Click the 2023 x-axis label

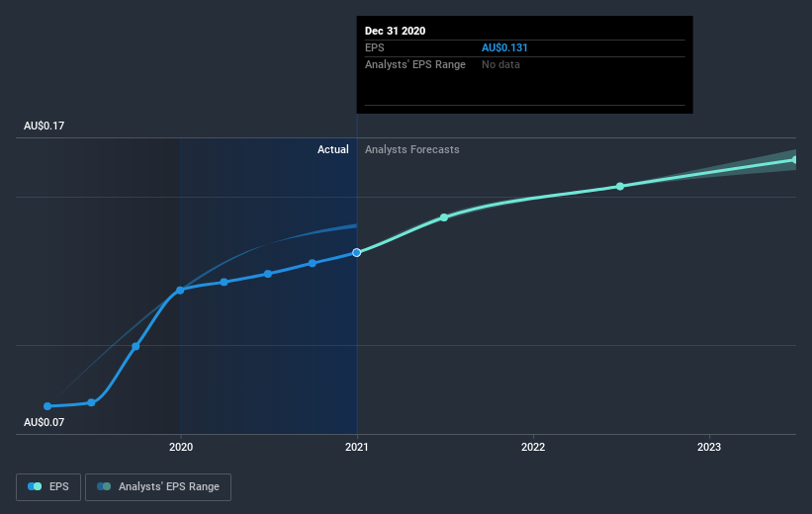(x=708, y=448)
